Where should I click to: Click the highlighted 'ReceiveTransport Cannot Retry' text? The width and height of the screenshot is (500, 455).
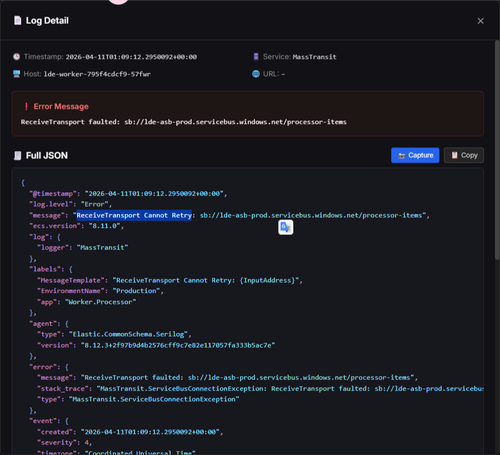click(134, 215)
